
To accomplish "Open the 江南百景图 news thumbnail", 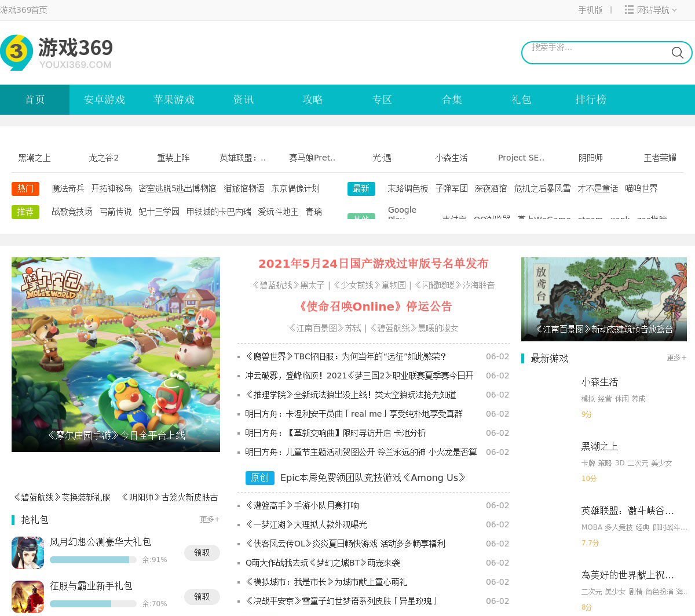I will tap(603, 299).
